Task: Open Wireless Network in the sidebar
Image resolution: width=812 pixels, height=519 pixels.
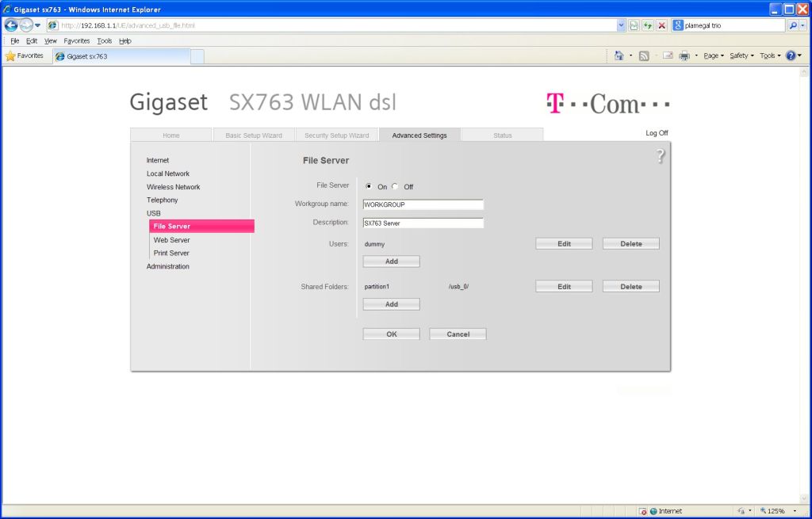Action: (x=173, y=187)
